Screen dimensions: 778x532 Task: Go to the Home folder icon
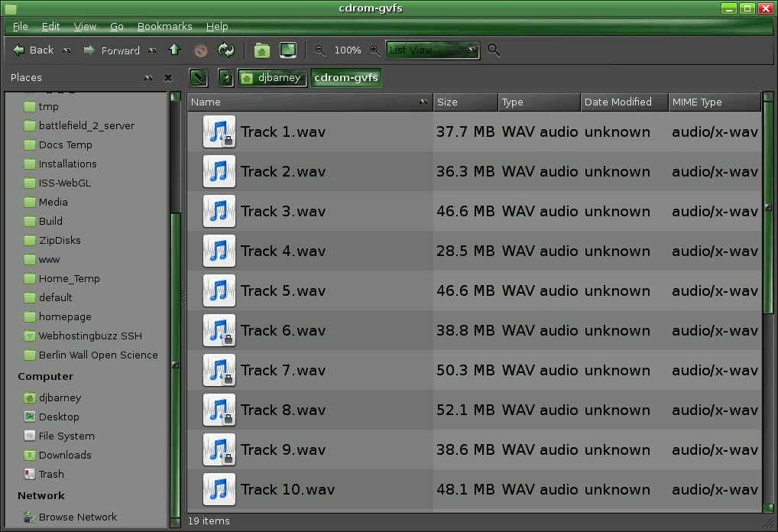(x=261, y=50)
